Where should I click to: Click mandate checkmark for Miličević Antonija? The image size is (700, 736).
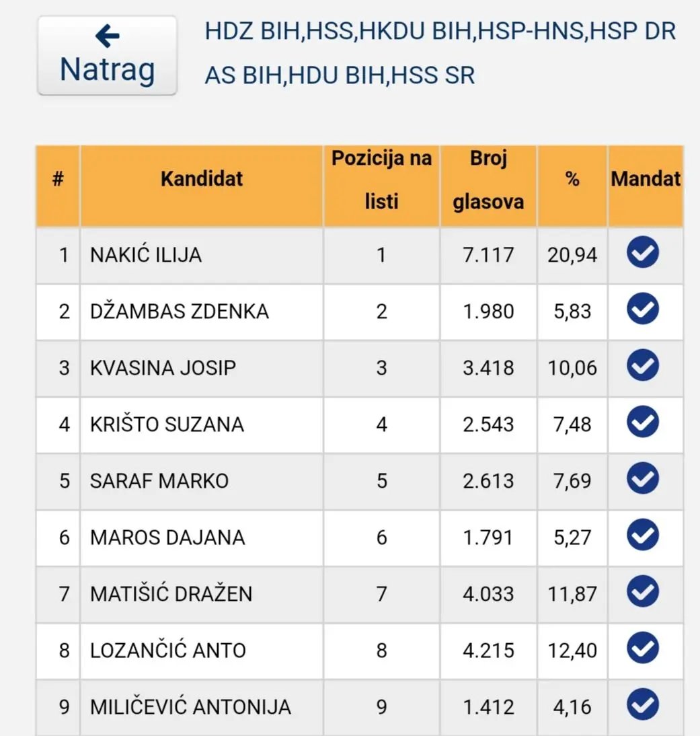coord(642,706)
